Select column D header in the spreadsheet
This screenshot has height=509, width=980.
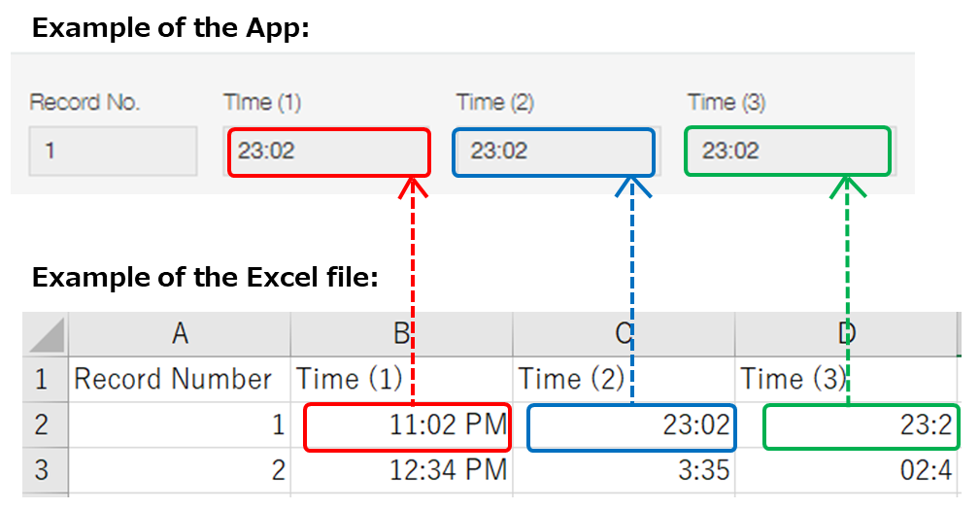846,335
